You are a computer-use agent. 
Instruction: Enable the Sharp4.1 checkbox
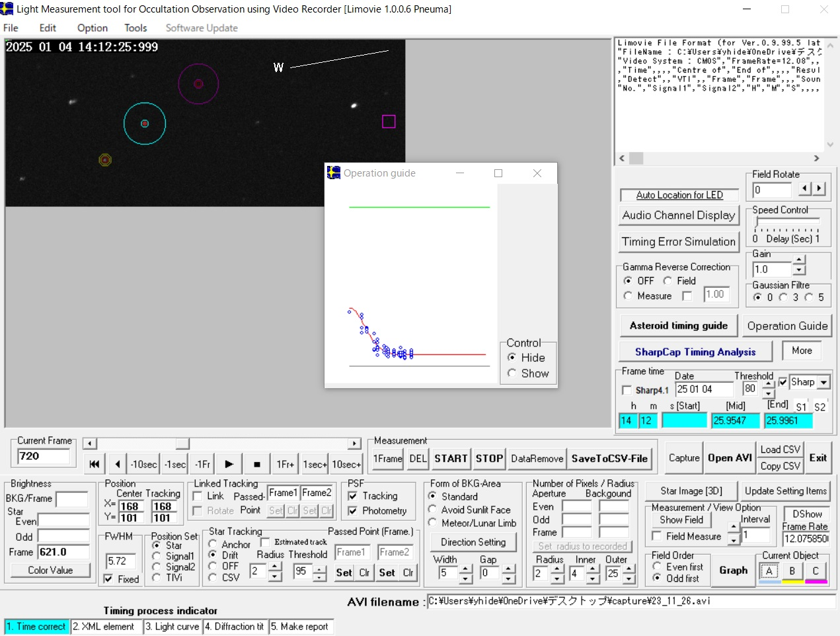tap(627, 390)
